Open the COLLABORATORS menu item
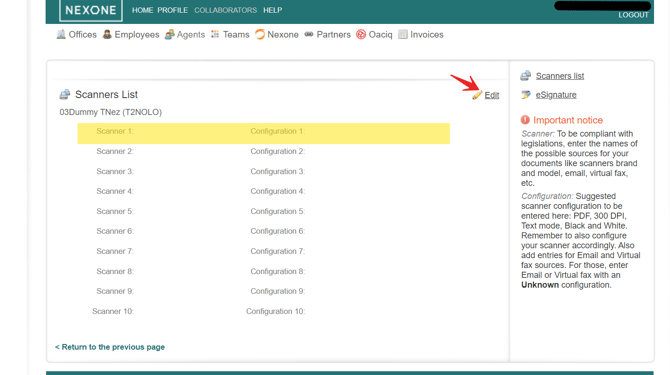670x375 pixels. (x=226, y=10)
